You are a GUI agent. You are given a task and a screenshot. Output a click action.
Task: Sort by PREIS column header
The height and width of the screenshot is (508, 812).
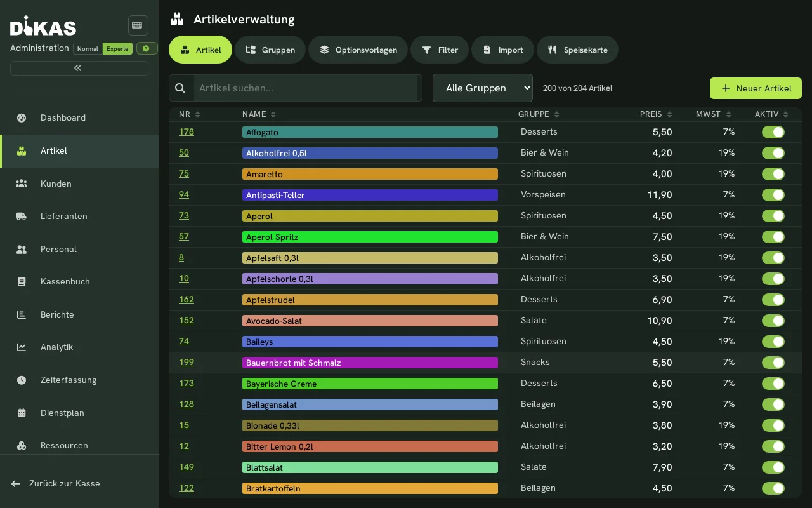click(x=656, y=114)
